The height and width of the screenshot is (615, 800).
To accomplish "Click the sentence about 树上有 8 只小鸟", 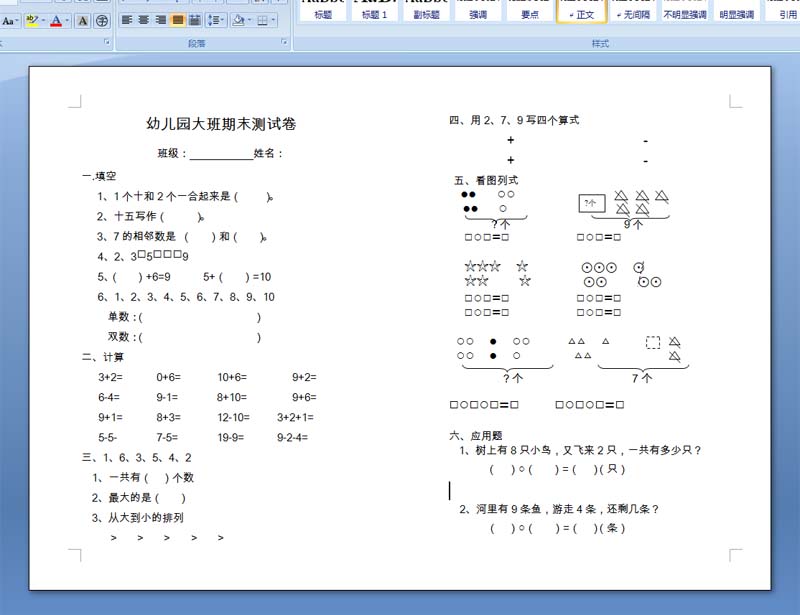I will pos(580,450).
